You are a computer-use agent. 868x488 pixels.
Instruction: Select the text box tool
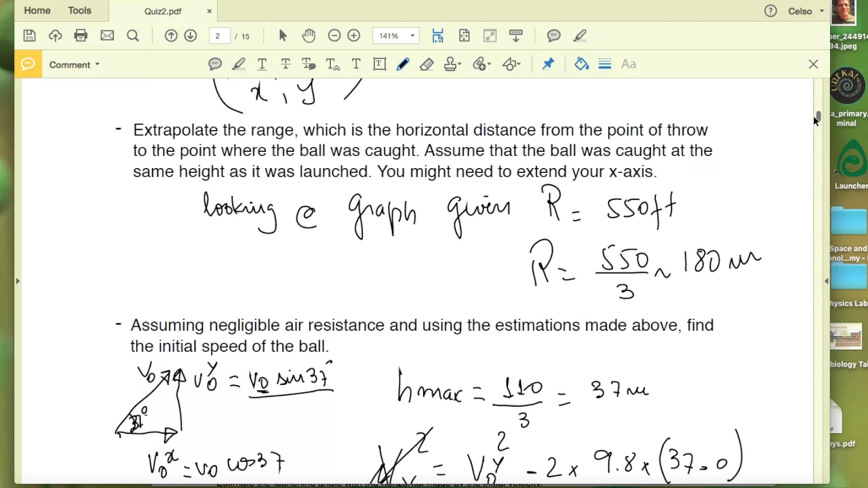coord(380,64)
